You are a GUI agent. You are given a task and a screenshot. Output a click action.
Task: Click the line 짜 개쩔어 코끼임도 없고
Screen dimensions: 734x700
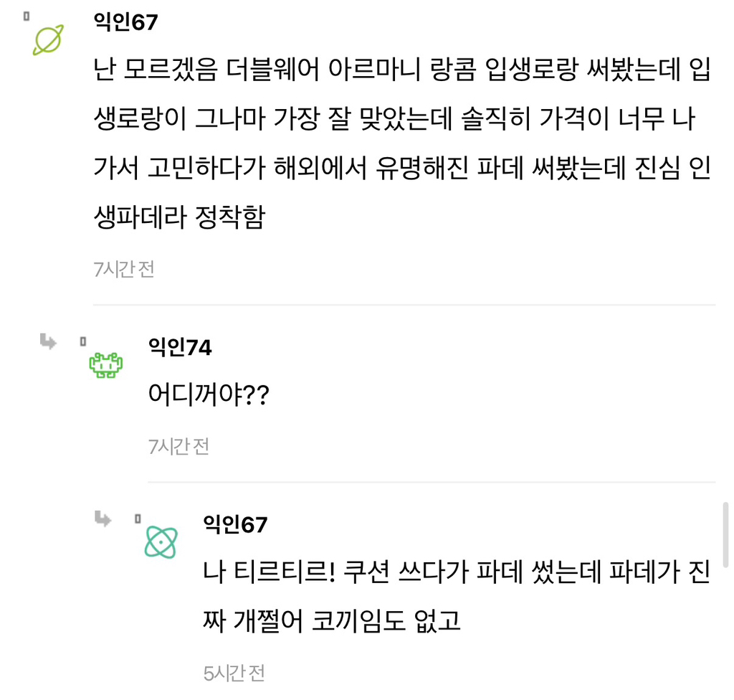332,620
